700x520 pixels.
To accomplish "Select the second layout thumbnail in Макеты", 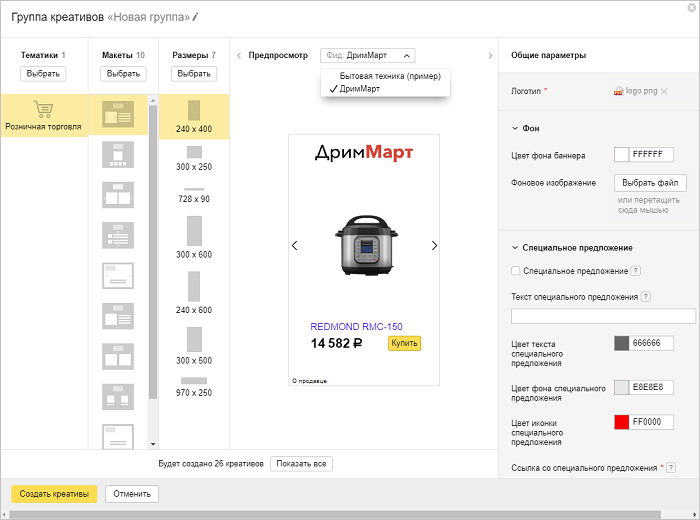I will pyautogui.click(x=118, y=154).
